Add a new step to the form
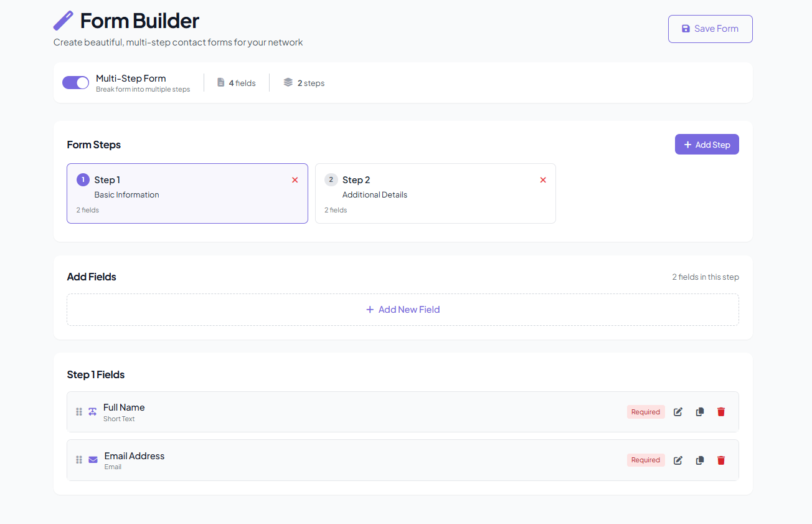The image size is (812, 524). pos(707,144)
